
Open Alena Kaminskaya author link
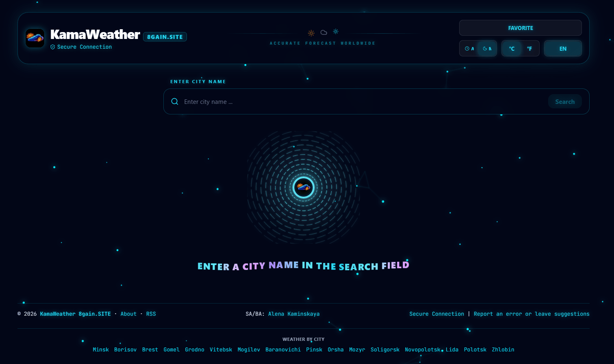(294, 314)
